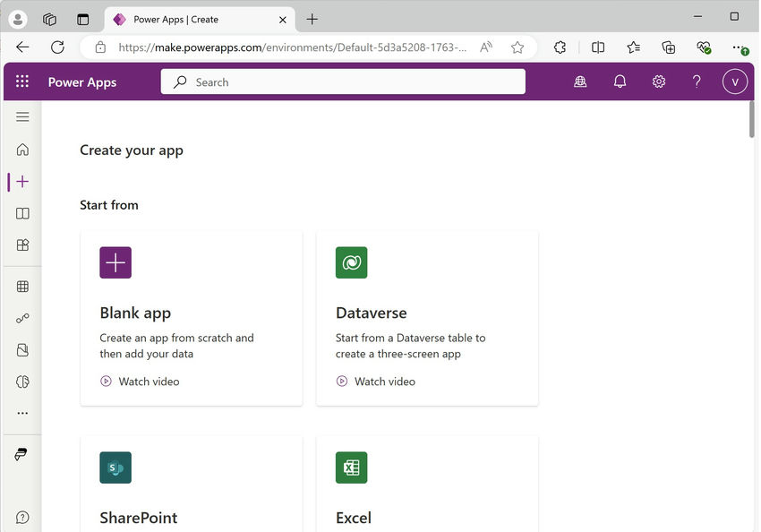Open the Help question mark icon
Viewport: 761px width, 532px height.
point(697,81)
